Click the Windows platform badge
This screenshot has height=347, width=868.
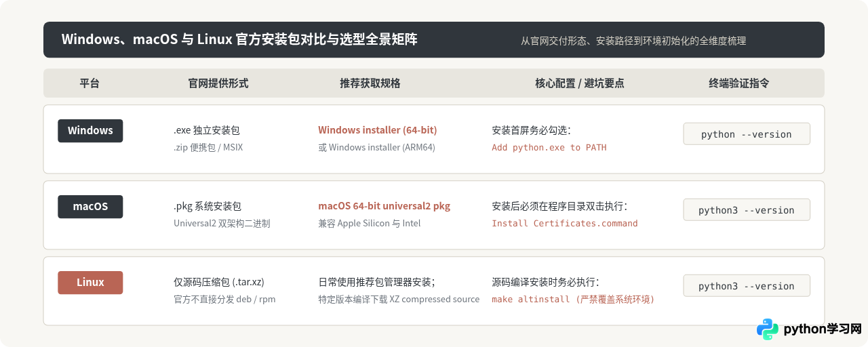(90, 131)
